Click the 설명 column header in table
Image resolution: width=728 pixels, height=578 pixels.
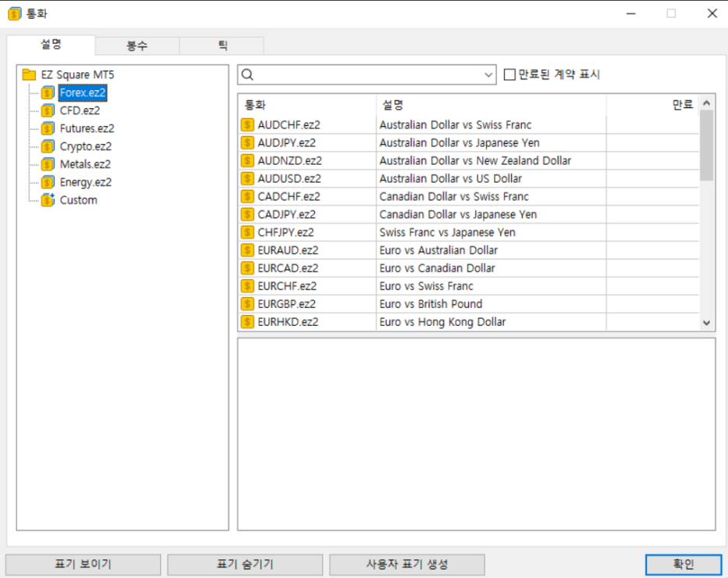click(491, 105)
